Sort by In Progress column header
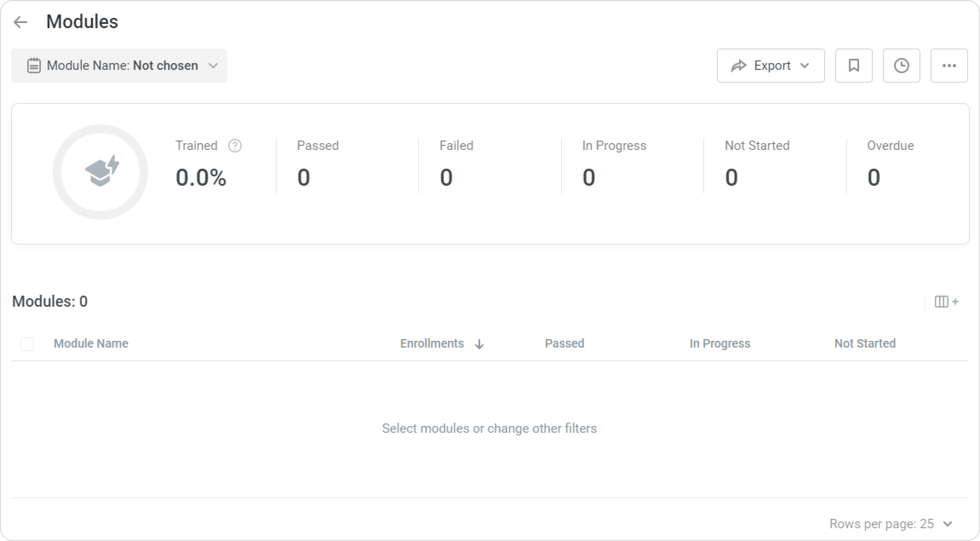This screenshot has width=980, height=541. point(720,343)
